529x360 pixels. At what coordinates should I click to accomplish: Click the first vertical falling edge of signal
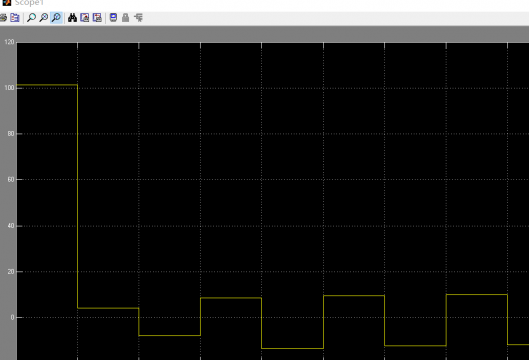tap(78, 196)
